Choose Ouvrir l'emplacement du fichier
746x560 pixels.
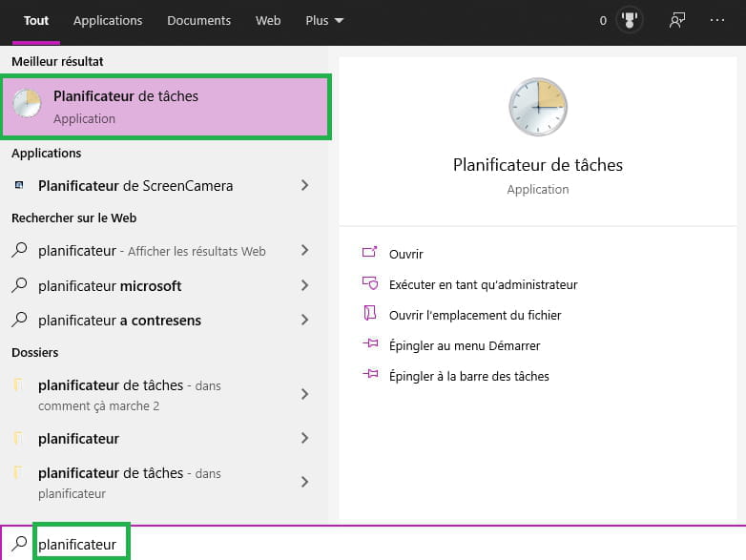(x=475, y=315)
